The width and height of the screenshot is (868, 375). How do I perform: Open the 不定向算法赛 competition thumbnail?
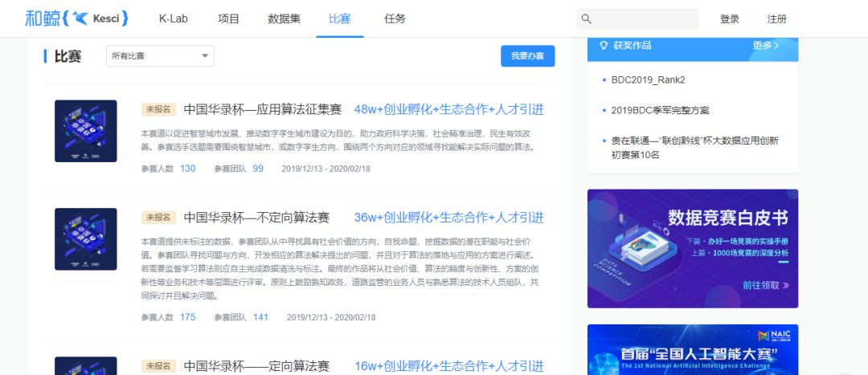click(x=86, y=239)
